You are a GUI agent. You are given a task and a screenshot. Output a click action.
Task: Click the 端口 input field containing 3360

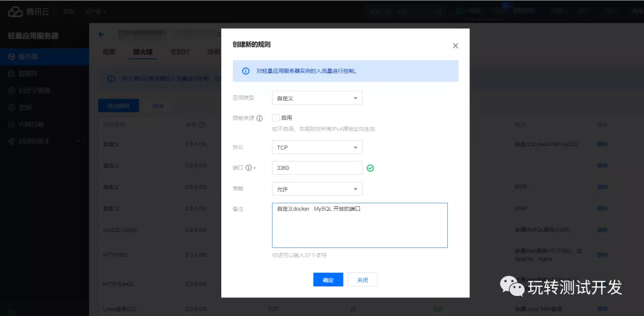coord(317,168)
